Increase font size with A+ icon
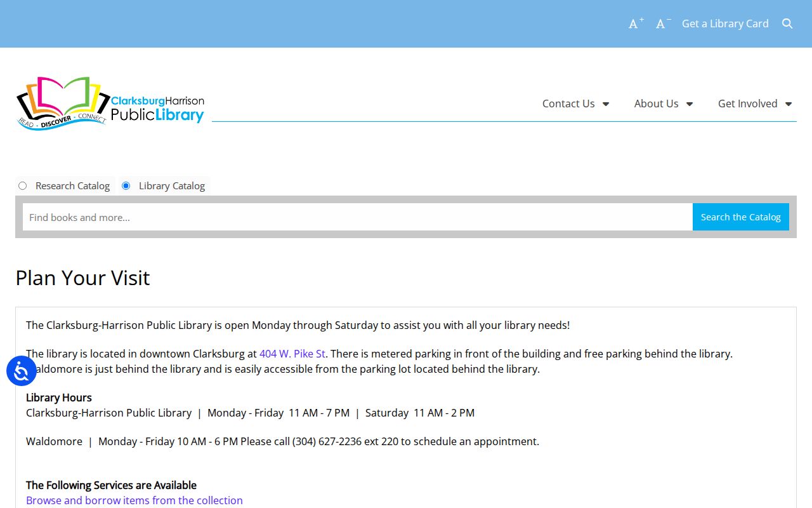 636,23
